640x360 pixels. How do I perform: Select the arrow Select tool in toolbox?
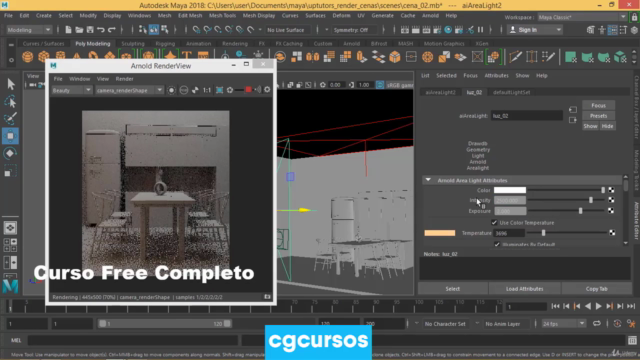tap(11, 84)
